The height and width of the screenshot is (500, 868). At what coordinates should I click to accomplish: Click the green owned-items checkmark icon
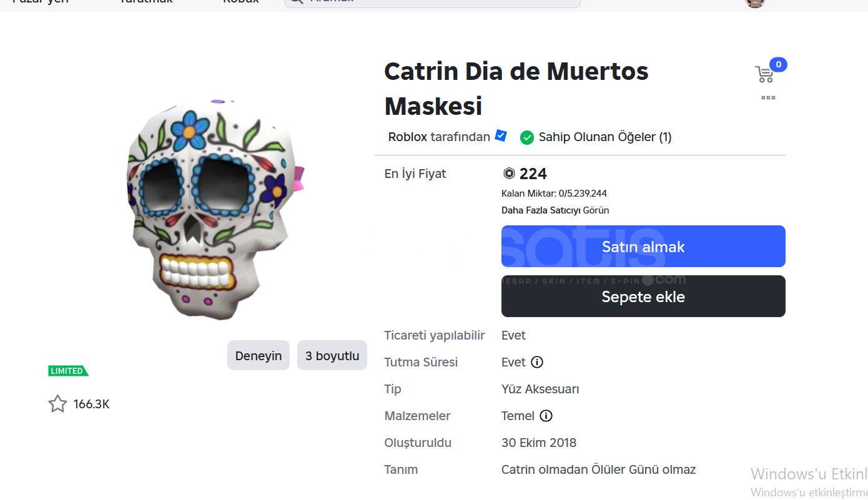tap(527, 137)
